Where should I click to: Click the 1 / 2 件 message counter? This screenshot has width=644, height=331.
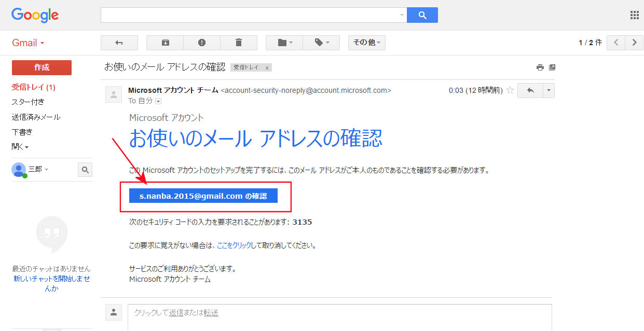pyautogui.click(x=591, y=43)
